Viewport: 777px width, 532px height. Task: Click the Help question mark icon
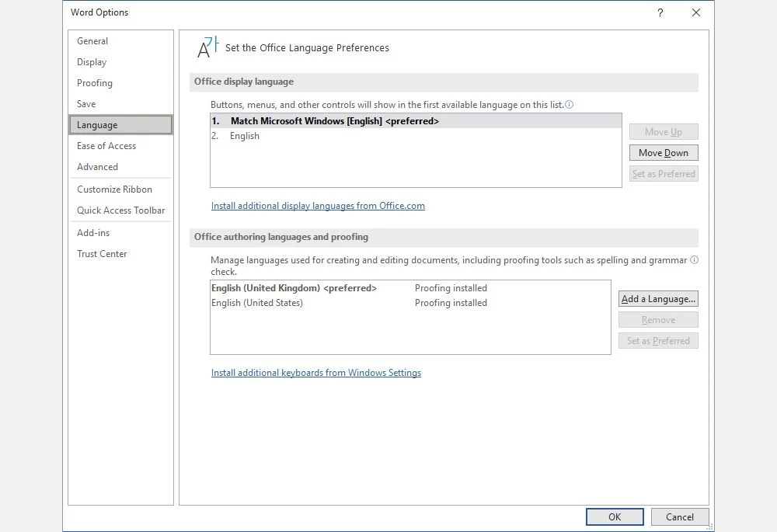[x=660, y=12]
